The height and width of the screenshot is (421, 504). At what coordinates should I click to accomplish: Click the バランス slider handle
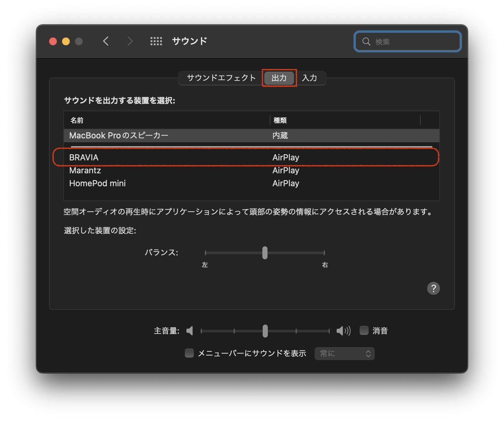point(265,253)
